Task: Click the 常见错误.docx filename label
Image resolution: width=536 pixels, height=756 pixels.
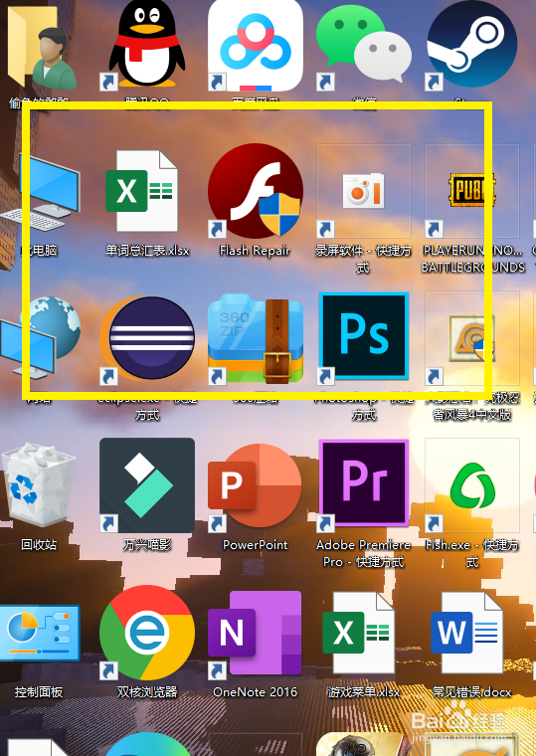Action: coord(472,692)
